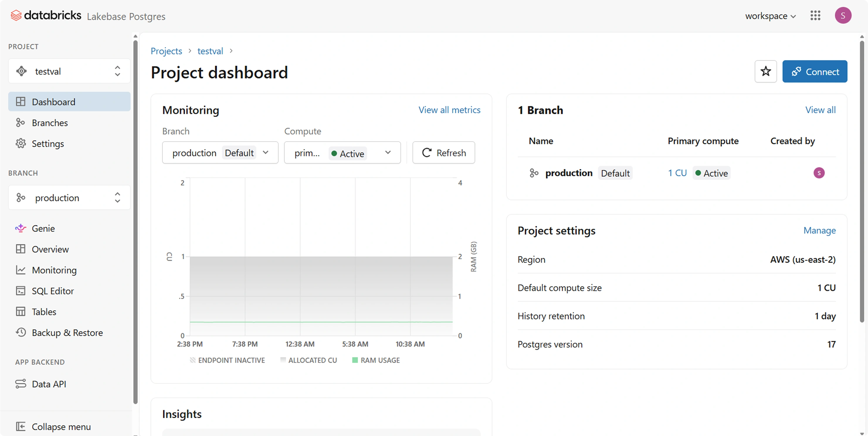Open the app switcher grid icon
The height and width of the screenshot is (436, 868).
click(x=815, y=16)
